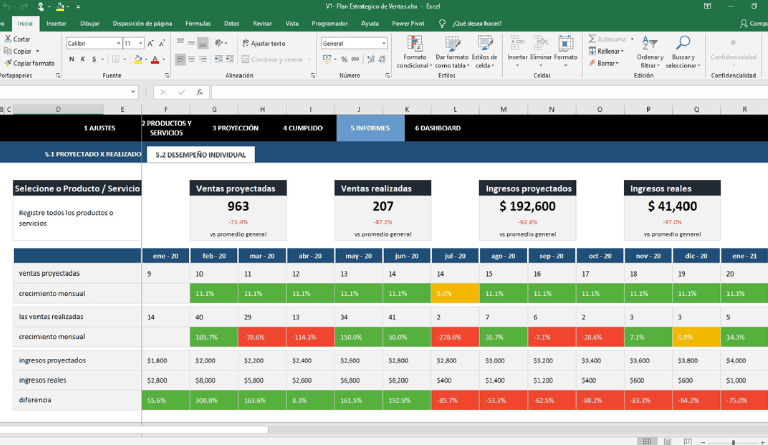
Task: Open Estilos de celda gallery
Action: click(x=484, y=52)
